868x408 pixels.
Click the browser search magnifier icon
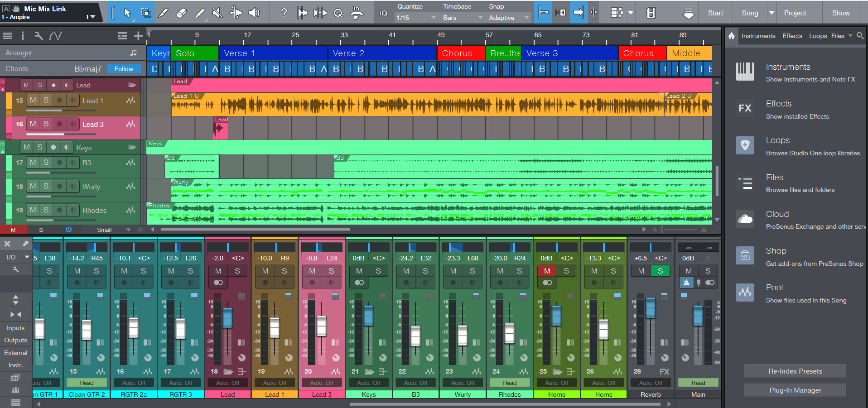[860, 36]
